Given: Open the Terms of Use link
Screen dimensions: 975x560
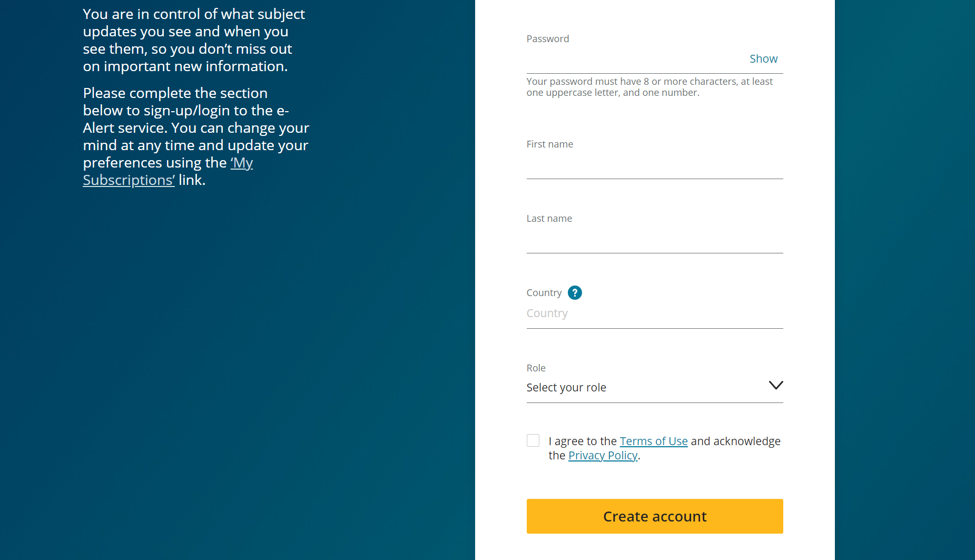Looking at the screenshot, I should [654, 441].
